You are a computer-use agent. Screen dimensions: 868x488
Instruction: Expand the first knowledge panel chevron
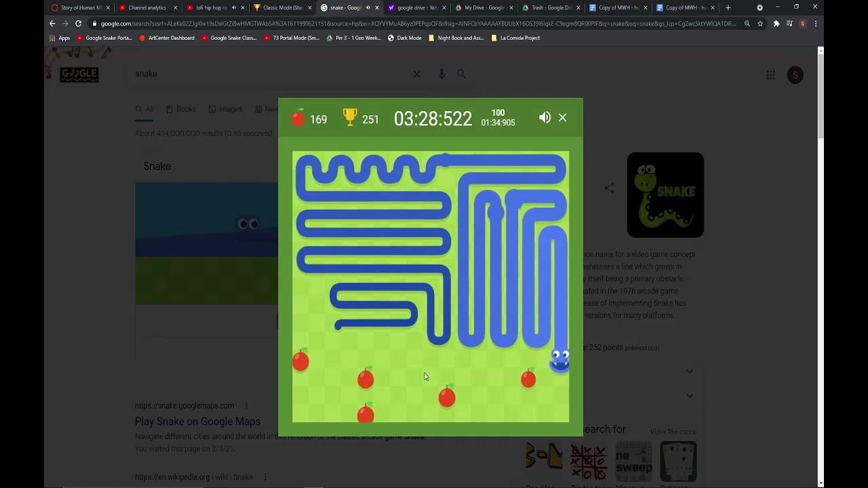[x=690, y=371]
